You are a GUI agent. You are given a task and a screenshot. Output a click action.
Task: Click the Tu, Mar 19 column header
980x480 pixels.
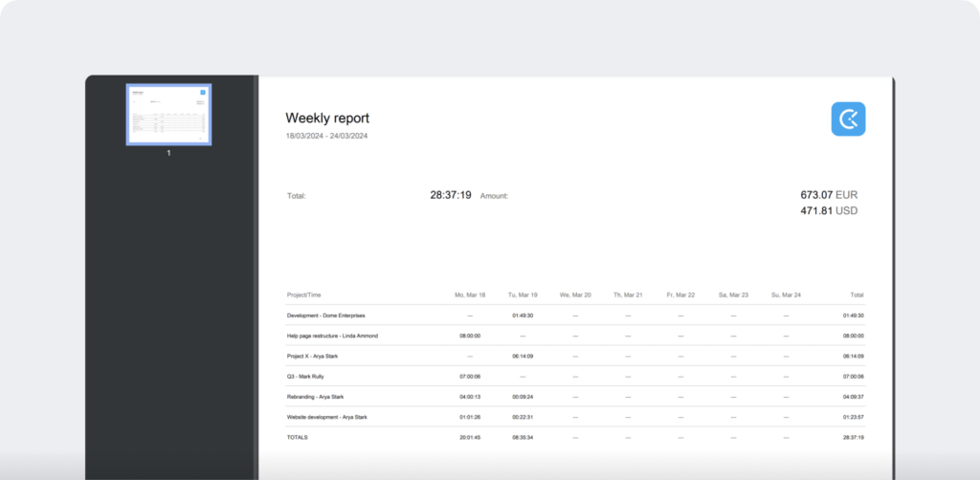coord(523,295)
